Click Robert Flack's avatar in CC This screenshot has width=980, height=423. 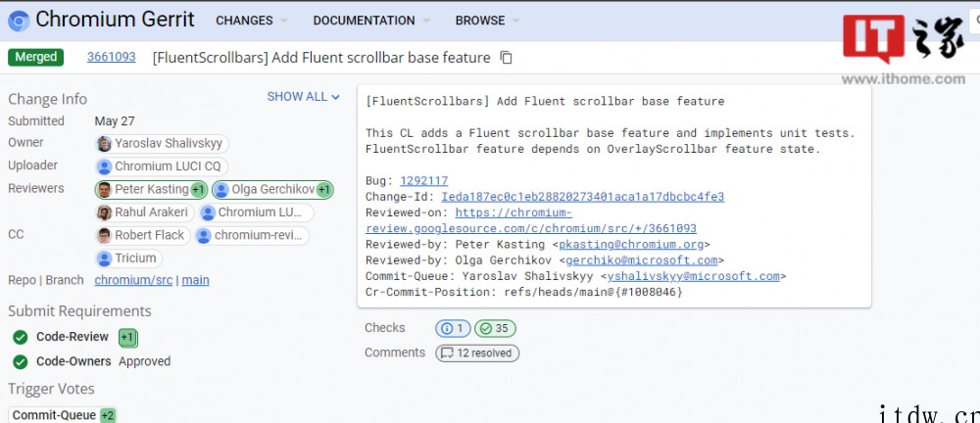click(105, 236)
